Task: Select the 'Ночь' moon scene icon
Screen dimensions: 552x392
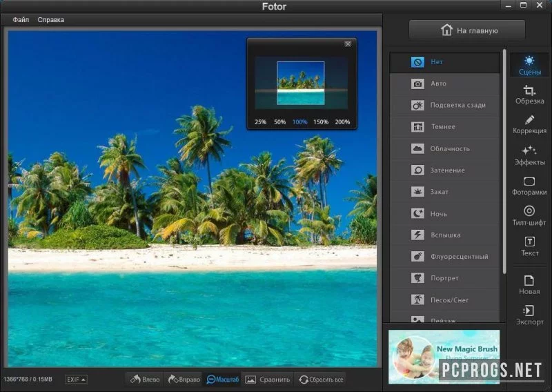Action: tap(417, 213)
